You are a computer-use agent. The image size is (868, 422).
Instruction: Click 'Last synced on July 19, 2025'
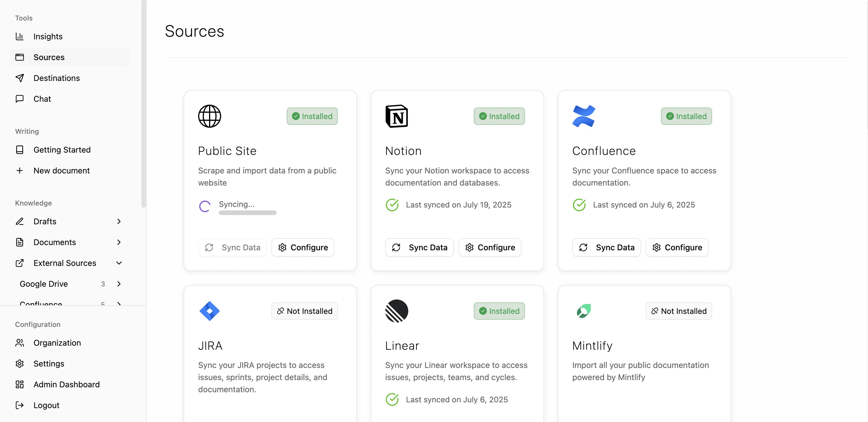459,205
